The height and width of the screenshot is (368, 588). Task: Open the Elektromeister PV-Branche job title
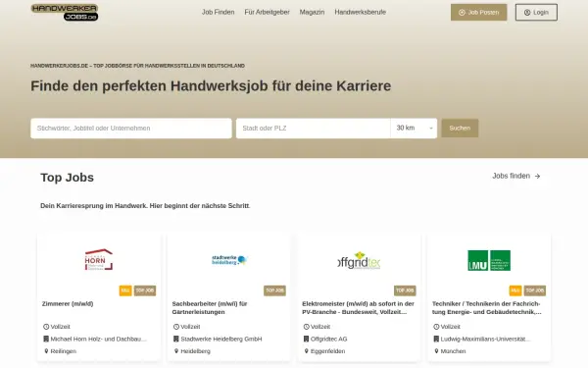click(358, 308)
